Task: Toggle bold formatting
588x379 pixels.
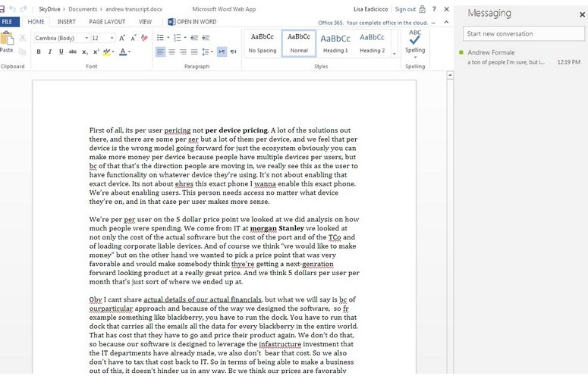Action: coord(39,52)
